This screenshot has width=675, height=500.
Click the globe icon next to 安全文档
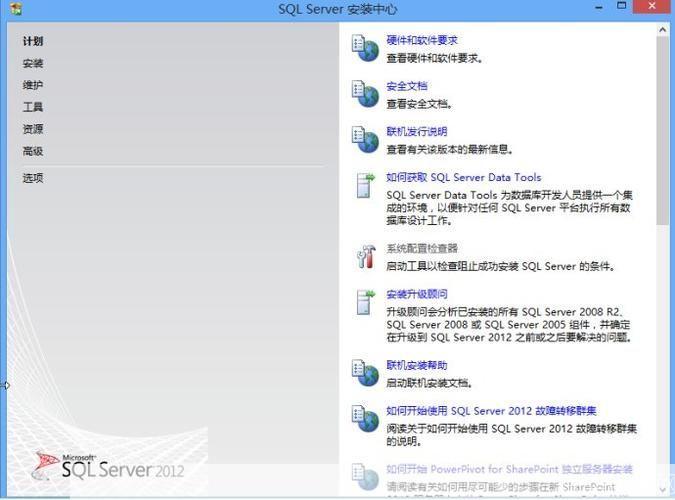pyautogui.click(x=364, y=94)
